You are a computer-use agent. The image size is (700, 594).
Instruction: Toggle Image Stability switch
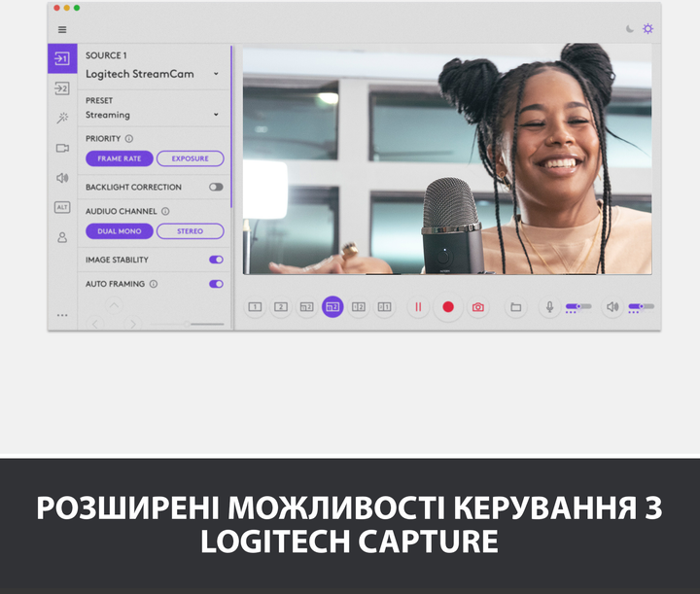(216, 260)
